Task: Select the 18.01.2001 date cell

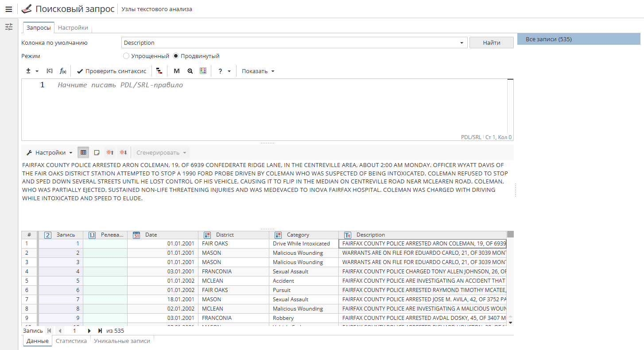Action: (x=163, y=299)
